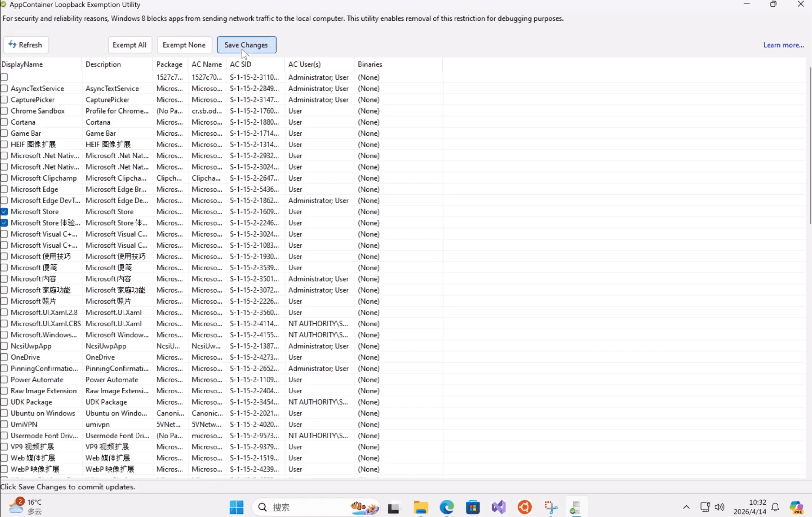Open Visual Studio from the taskbar
Viewport: 812px width, 517px height.
coord(498,507)
